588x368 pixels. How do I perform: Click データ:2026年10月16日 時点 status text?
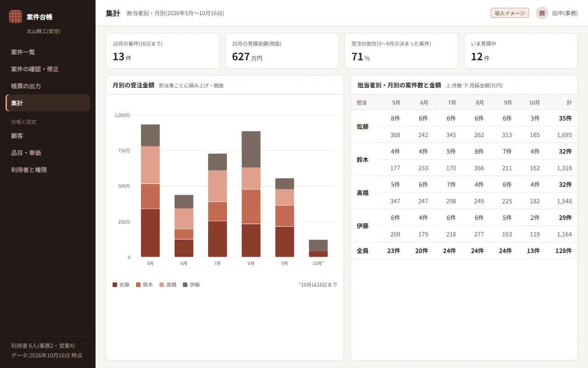point(47,355)
